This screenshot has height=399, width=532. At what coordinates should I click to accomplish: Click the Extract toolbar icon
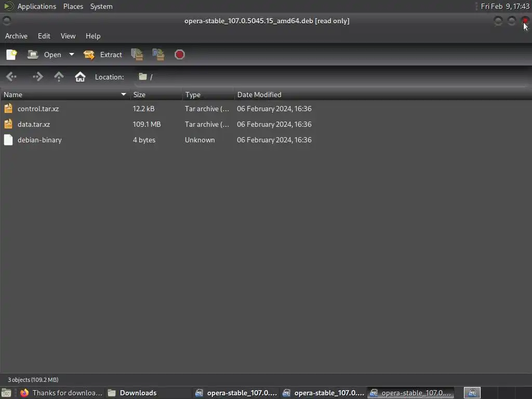[x=89, y=55]
